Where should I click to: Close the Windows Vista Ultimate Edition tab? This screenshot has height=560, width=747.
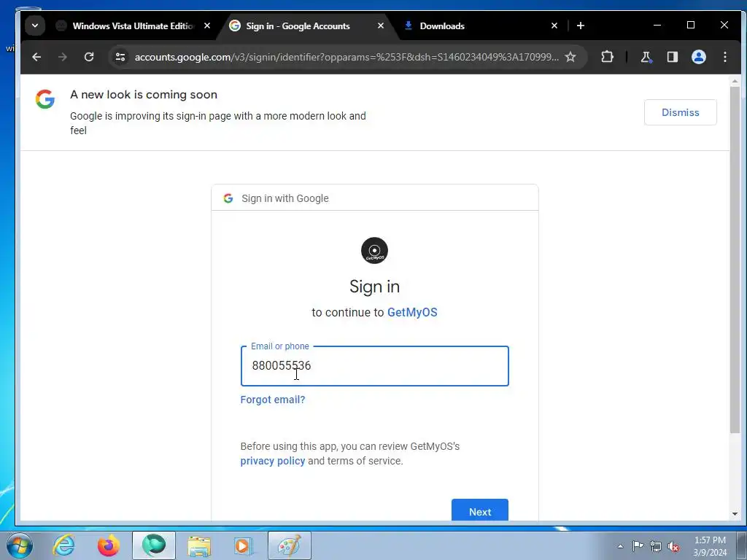[x=206, y=26]
